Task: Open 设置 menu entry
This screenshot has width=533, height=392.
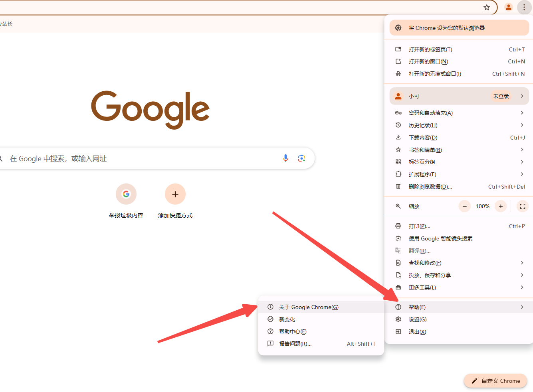Action: (459, 319)
